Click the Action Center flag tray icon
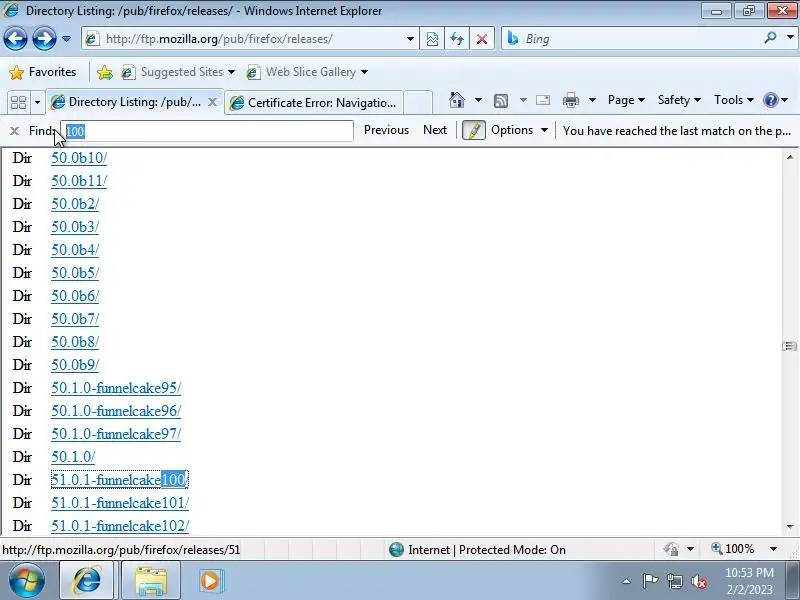The width and height of the screenshot is (800, 600). point(649,581)
